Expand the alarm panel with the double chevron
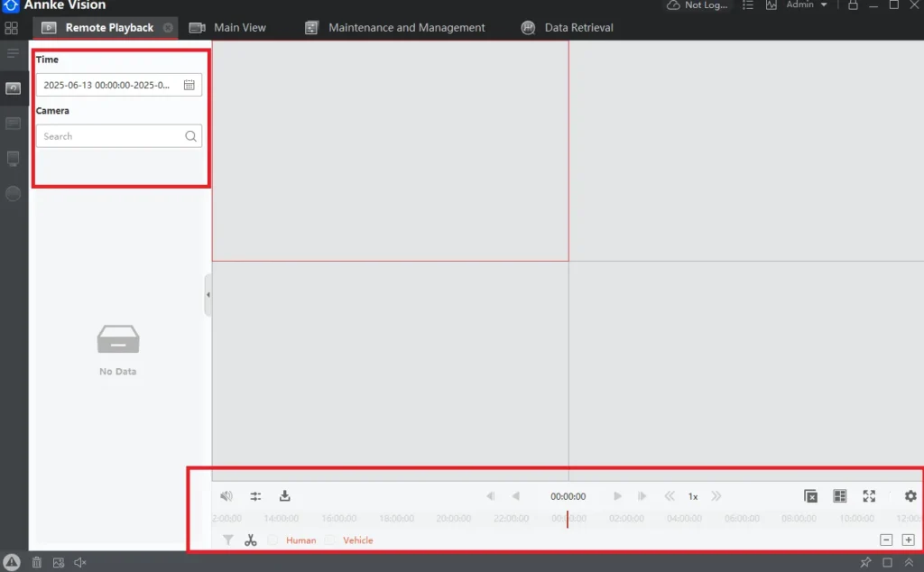The height and width of the screenshot is (572, 924). (909, 563)
